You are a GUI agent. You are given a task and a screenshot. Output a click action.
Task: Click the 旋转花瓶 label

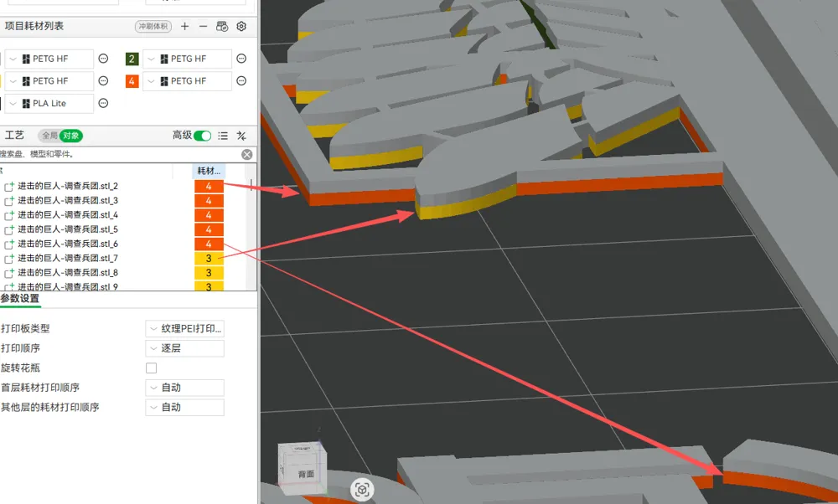click(20, 368)
